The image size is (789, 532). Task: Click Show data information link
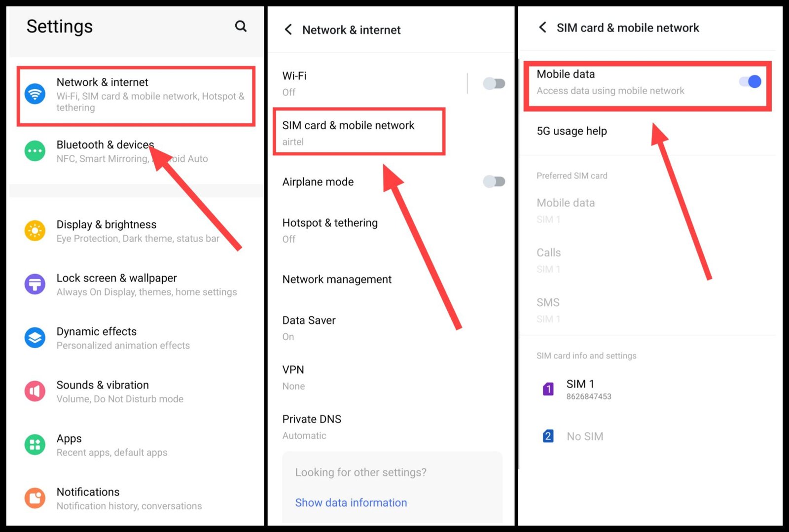(x=351, y=502)
